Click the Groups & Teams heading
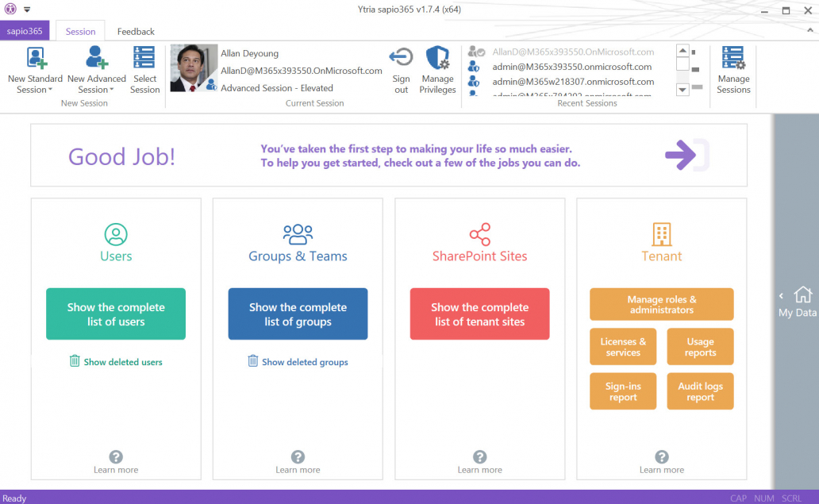Screen dimensions: 819x504 click(x=298, y=256)
